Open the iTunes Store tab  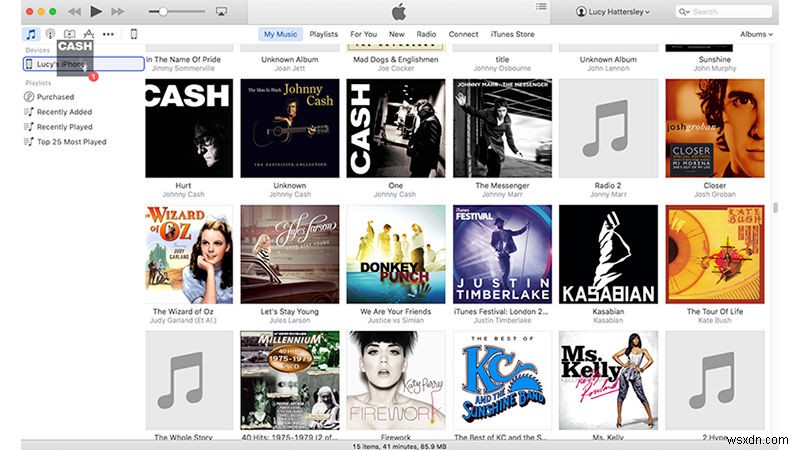click(511, 34)
